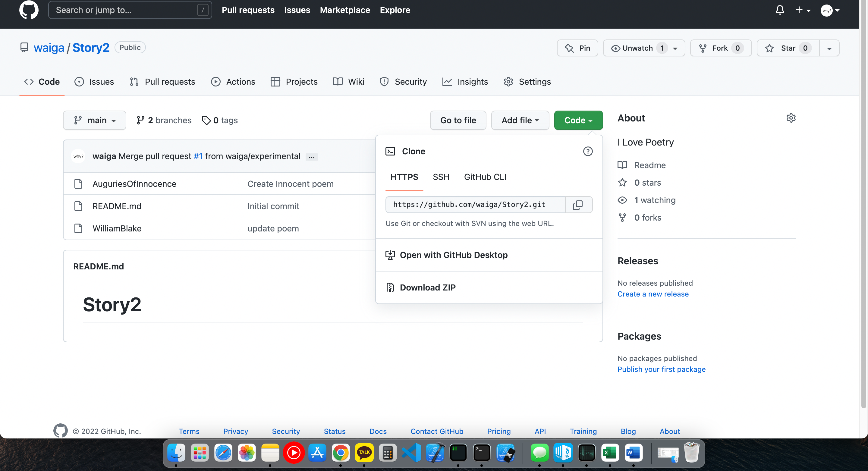The width and height of the screenshot is (868, 471).
Task: Open Notes app from the dock
Action: coord(270,453)
